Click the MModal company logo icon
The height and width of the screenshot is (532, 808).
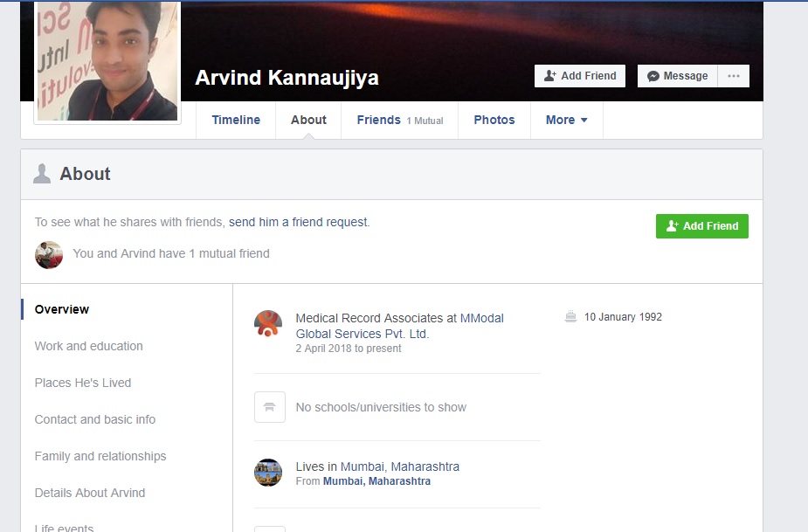click(268, 324)
